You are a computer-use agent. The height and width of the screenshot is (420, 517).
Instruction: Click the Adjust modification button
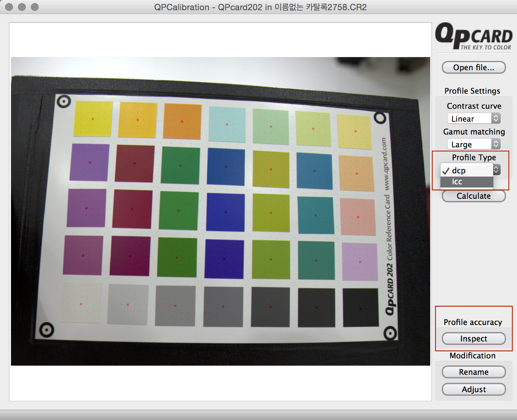point(473,389)
